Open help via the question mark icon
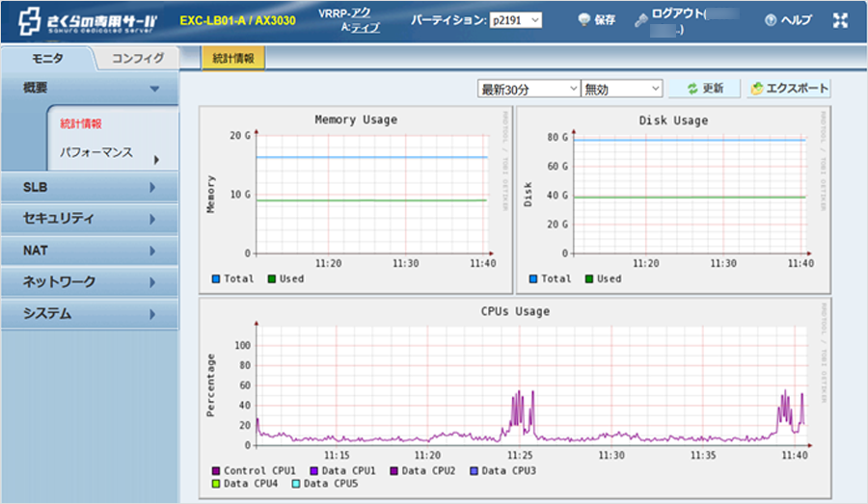This screenshot has width=868, height=504. pyautogui.click(x=771, y=20)
